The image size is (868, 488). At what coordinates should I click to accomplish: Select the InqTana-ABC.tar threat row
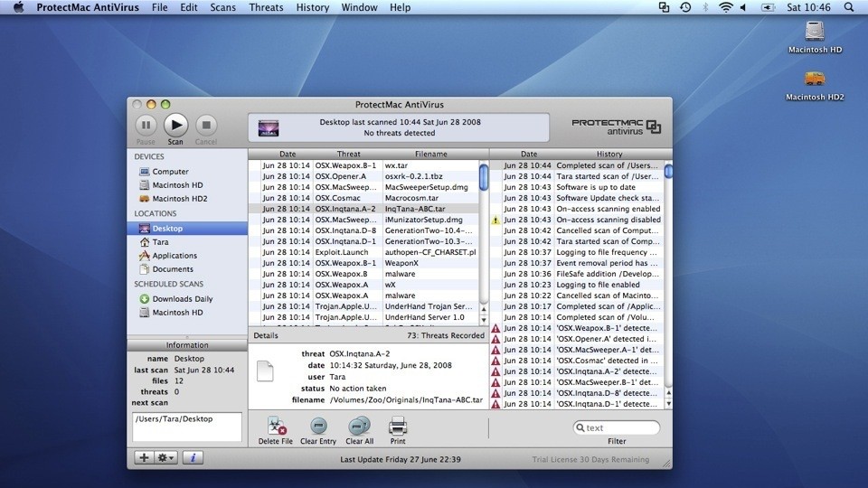(x=363, y=209)
